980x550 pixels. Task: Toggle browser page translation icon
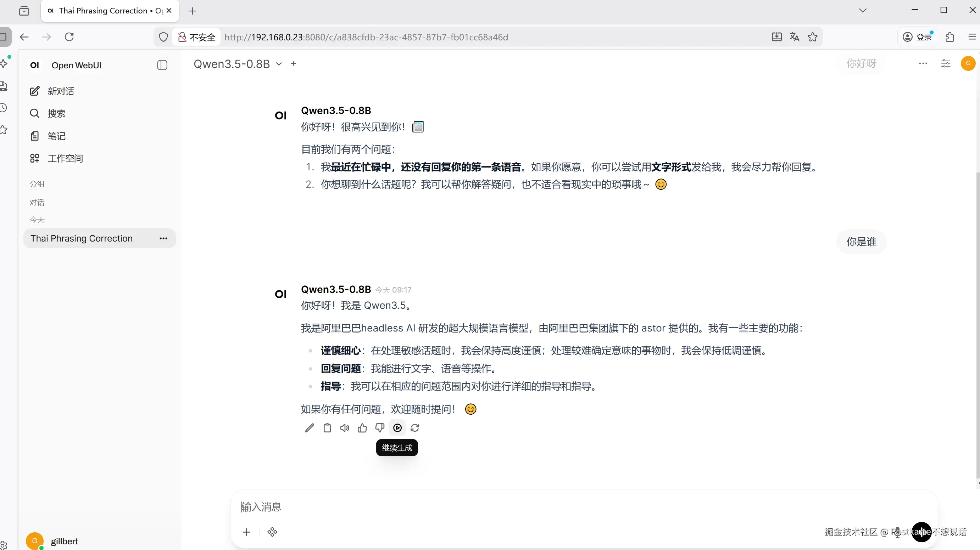point(794,37)
